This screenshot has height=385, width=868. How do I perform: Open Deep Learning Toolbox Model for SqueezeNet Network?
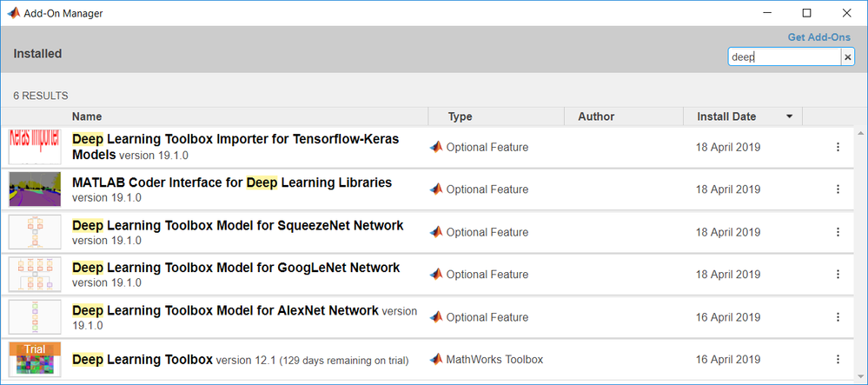(x=237, y=225)
